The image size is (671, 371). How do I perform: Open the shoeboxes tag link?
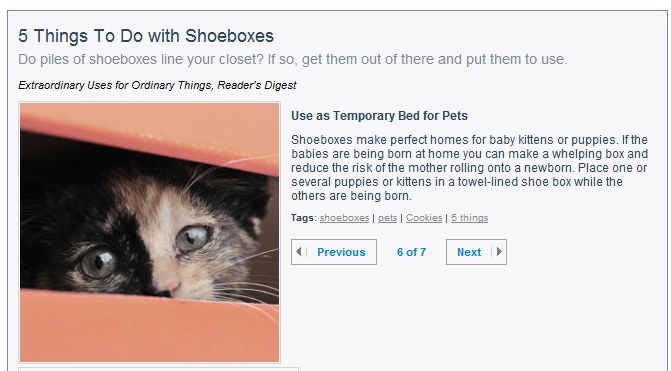(x=344, y=218)
